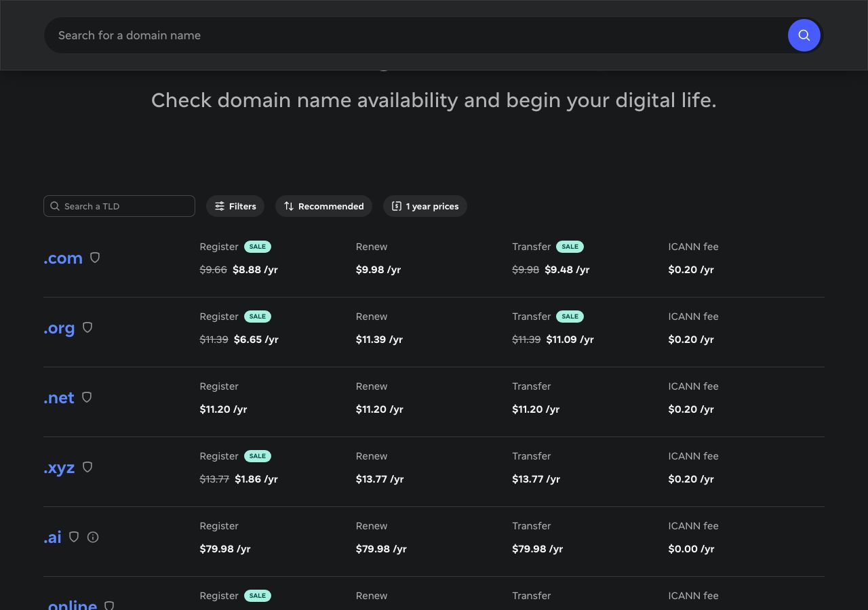Click the shield icon beside .online

click(x=109, y=605)
